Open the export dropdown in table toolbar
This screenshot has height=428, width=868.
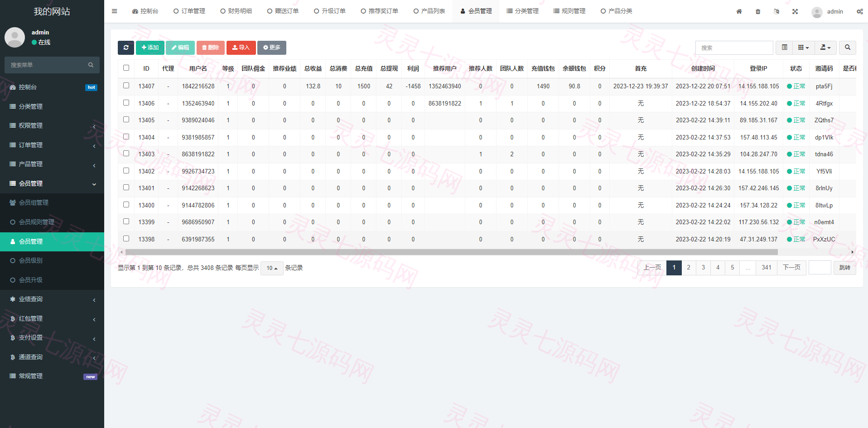pos(825,48)
